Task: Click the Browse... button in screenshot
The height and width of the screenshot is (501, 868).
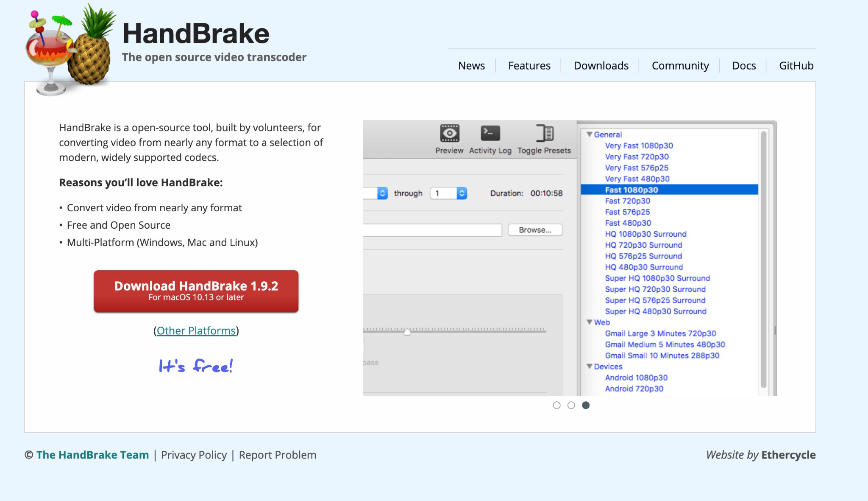Action: [535, 230]
